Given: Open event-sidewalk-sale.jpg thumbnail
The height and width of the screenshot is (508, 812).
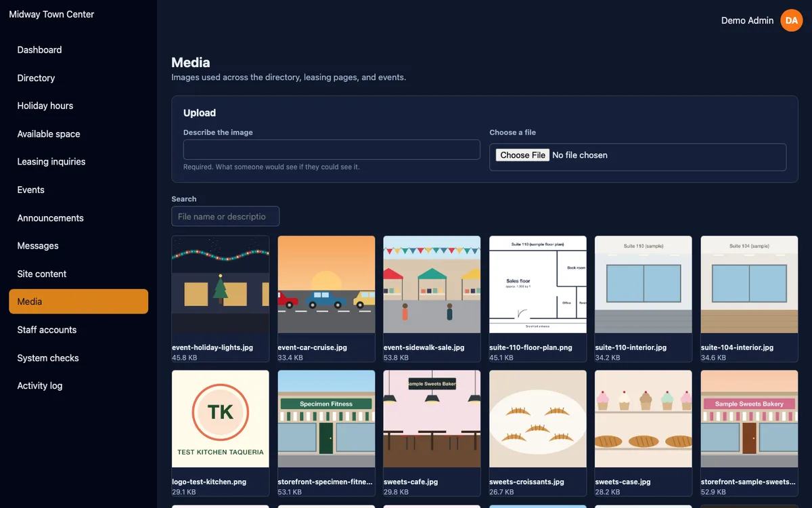Looking at the screenshot, I should 432,284.
